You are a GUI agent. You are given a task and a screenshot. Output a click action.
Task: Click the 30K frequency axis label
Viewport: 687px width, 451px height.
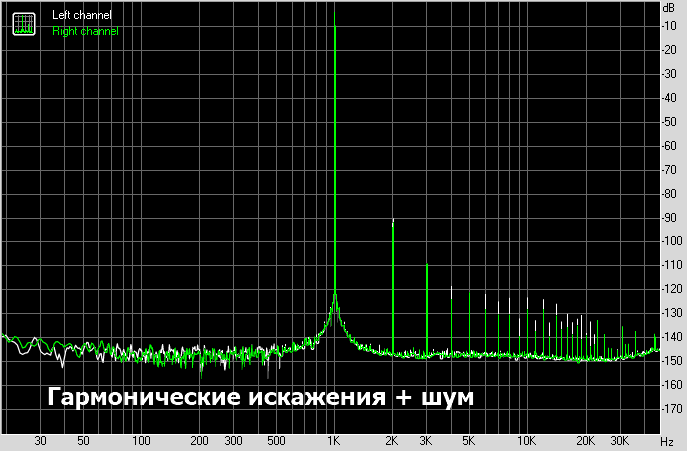[620, 440]
